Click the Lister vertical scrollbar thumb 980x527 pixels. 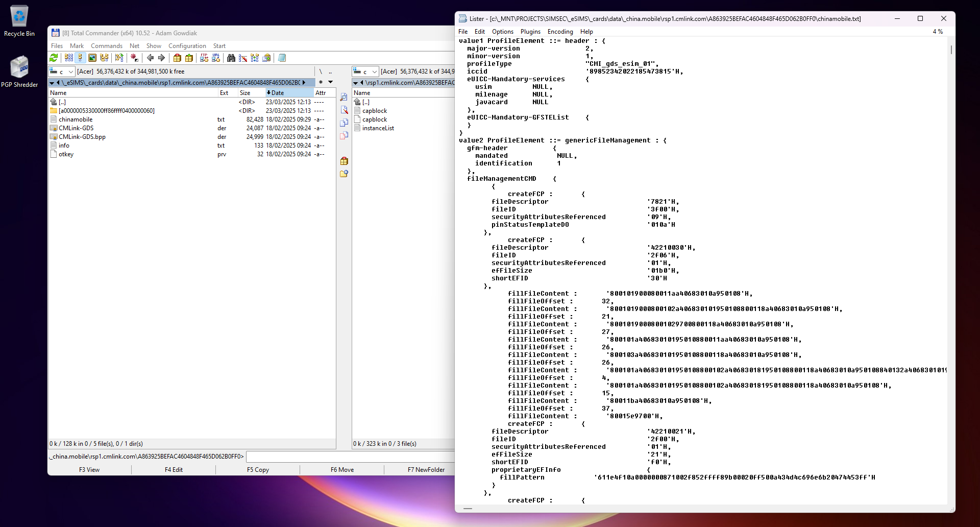pyautogui.click(x=951, y=50)
